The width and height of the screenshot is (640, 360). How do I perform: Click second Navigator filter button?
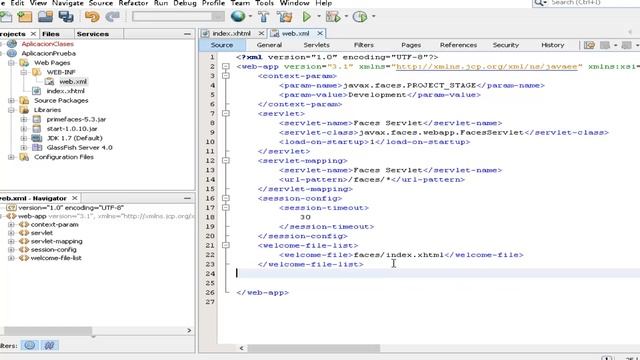tap(49, 345)
